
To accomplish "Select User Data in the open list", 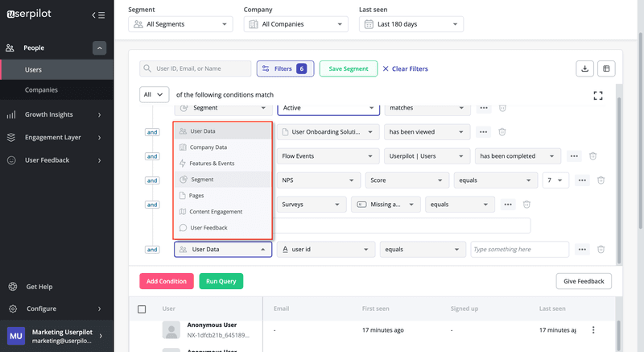I will pos(223,131).
